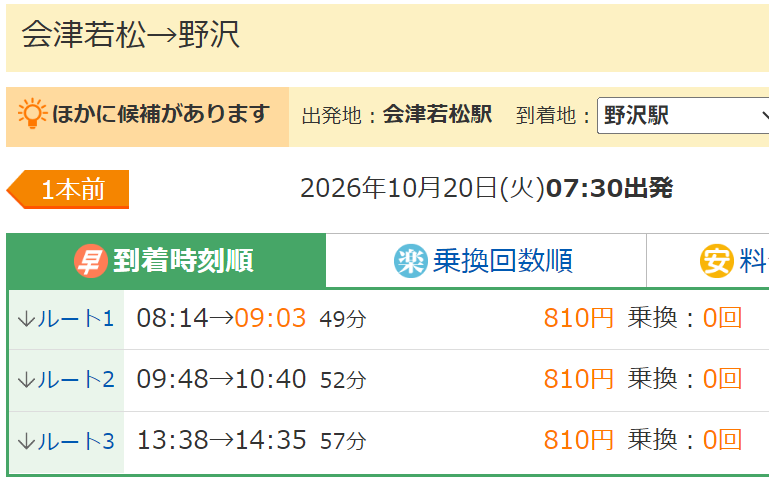Jump to ルート1 details link
The image size is (769, 484).
[66, 319]
